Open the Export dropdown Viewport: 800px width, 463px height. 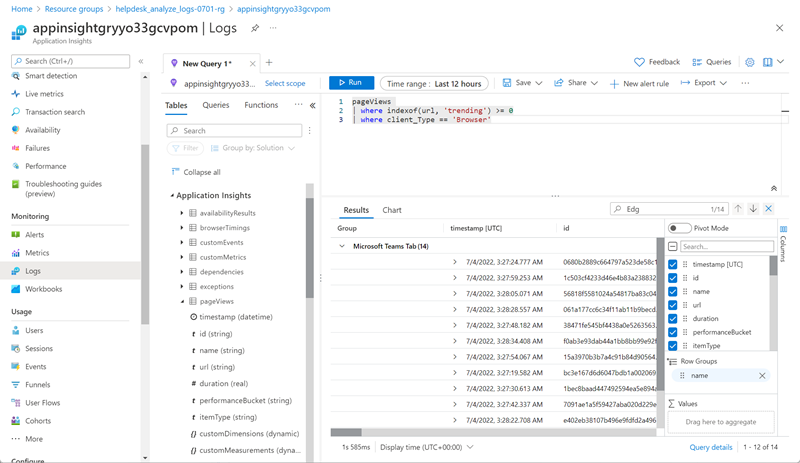(704, 83)
